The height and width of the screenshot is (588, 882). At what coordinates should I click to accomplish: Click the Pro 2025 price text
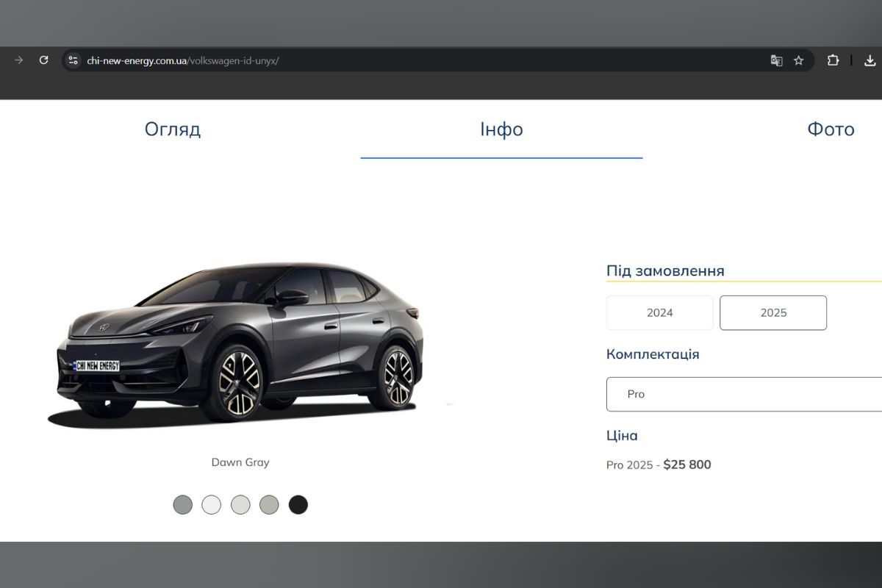(658, 465)
